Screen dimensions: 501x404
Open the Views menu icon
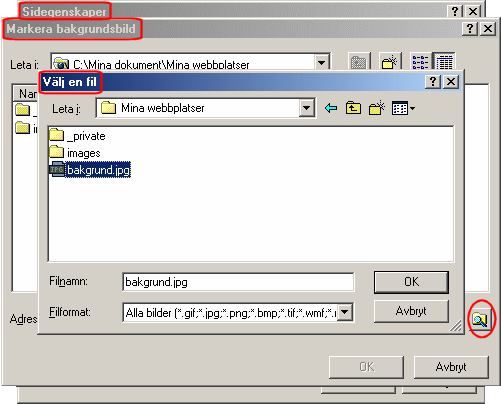[x=403, y=108]
